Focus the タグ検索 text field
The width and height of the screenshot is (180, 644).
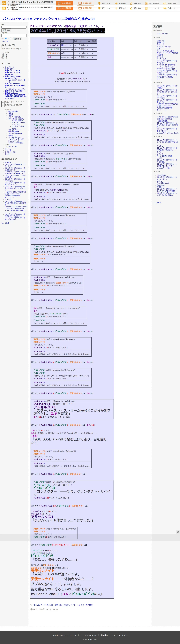14,35
